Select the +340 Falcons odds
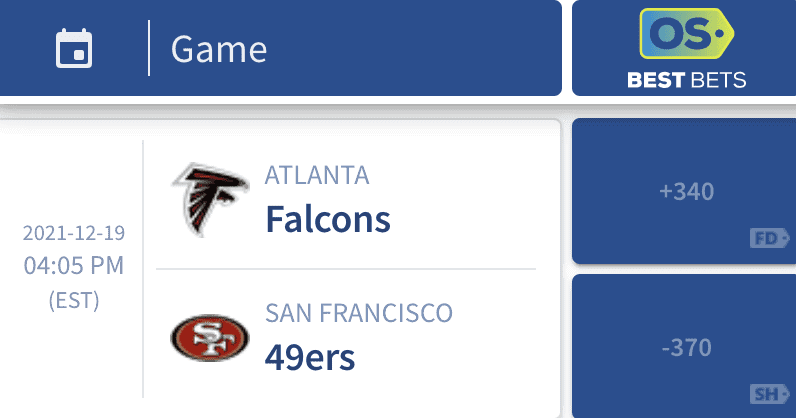The height and width of the screenshot is (418, 796). (686, 191)
